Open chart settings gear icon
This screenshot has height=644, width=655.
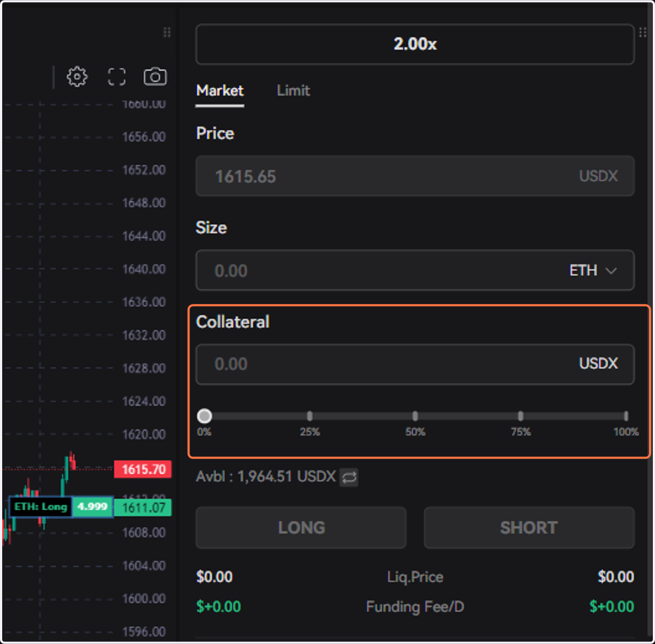click(x=77, y=76)
